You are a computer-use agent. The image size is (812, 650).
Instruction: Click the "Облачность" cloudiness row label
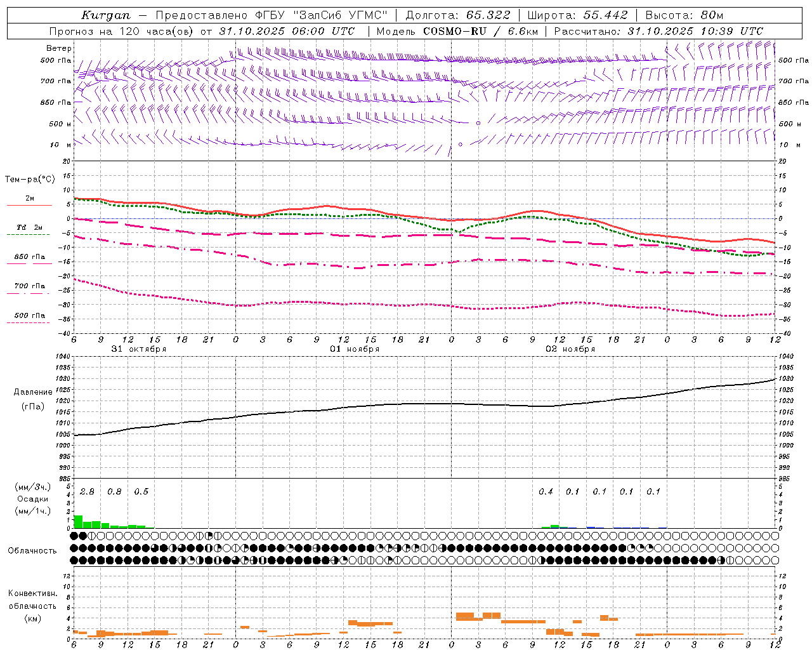click(32, 551)
